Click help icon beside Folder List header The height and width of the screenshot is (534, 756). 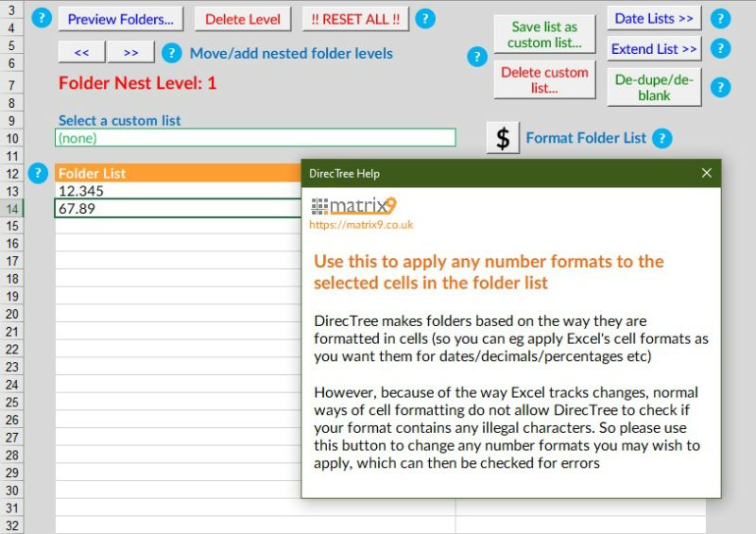(38, 173)
